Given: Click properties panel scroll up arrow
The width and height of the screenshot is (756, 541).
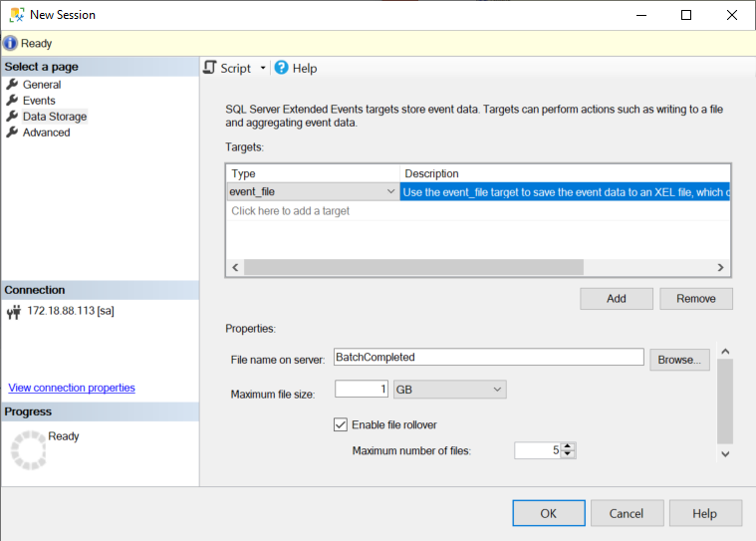Looking at the screenshot, I should (x=725, y=352).
